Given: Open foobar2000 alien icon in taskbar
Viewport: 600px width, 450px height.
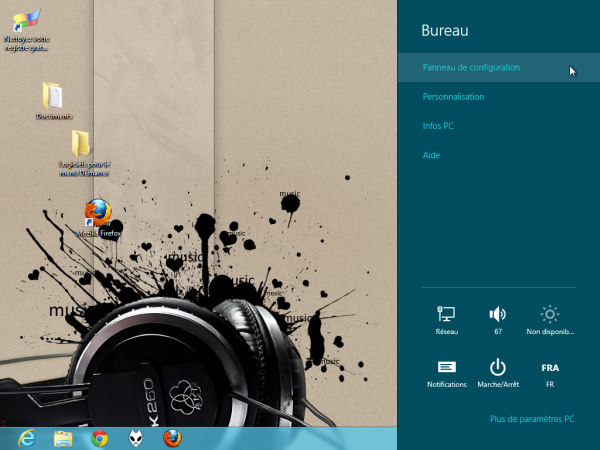Looking at the screenshot, I should (x=136, y=437).
